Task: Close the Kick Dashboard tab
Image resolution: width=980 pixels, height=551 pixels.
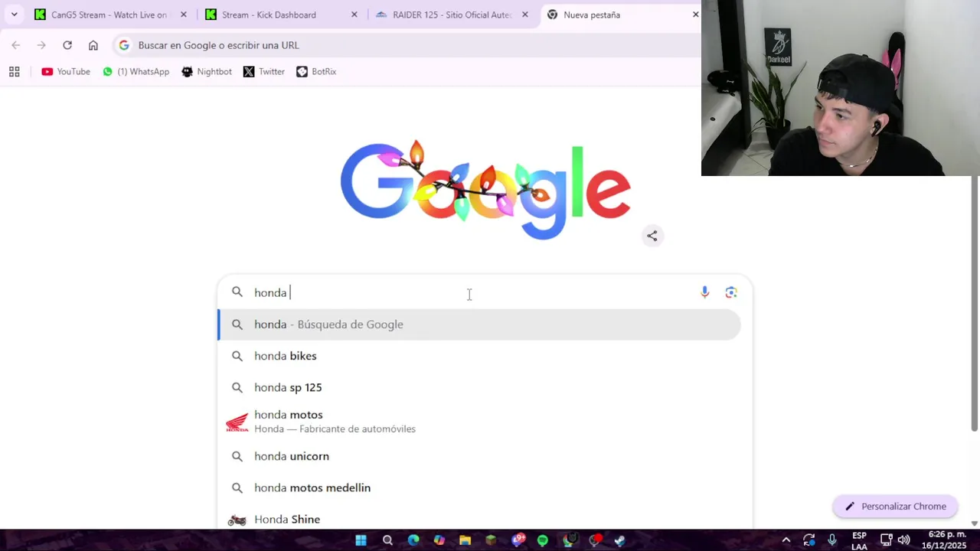Action: 354,15
